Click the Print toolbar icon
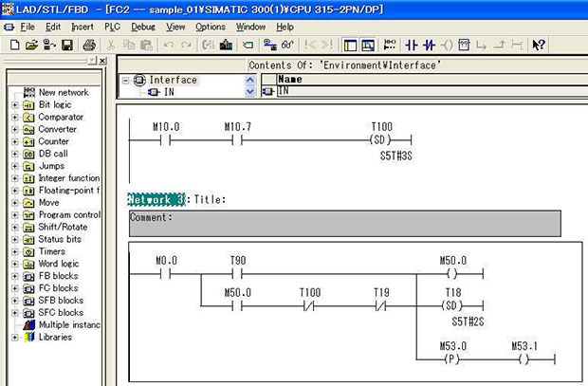The height and width of the screenshot is (386, 588). point(88,45)
